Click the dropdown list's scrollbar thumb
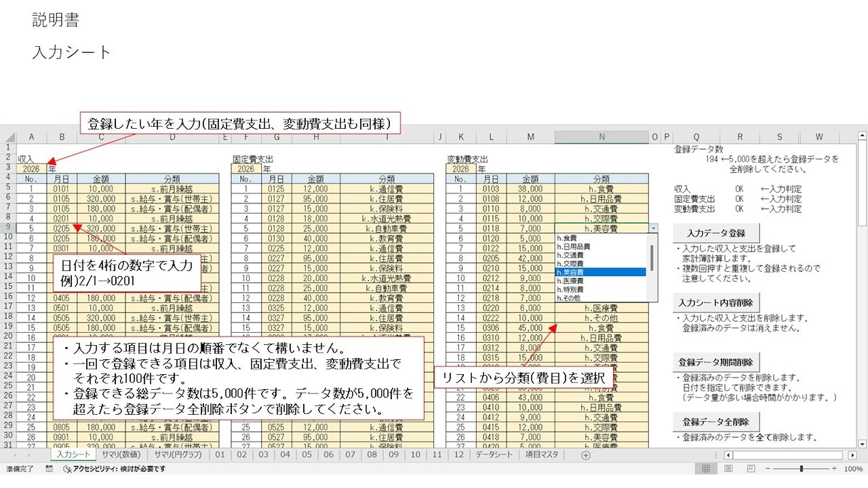The width and height of the screenshot is (868, 488). pos(652,258)
